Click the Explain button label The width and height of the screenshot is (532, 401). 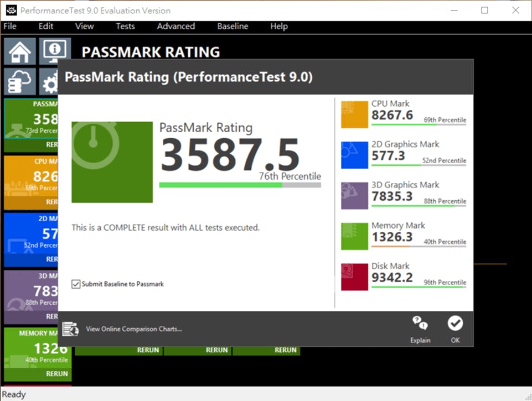coord(420,340)
